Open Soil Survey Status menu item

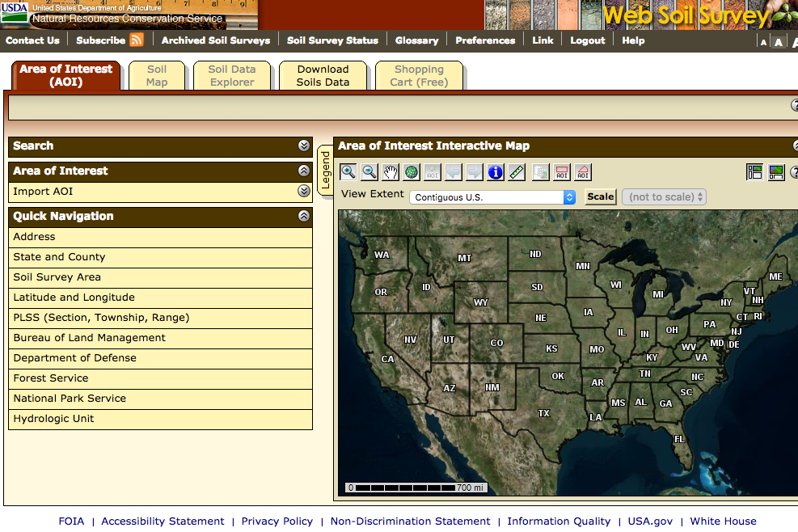(333, 40)
